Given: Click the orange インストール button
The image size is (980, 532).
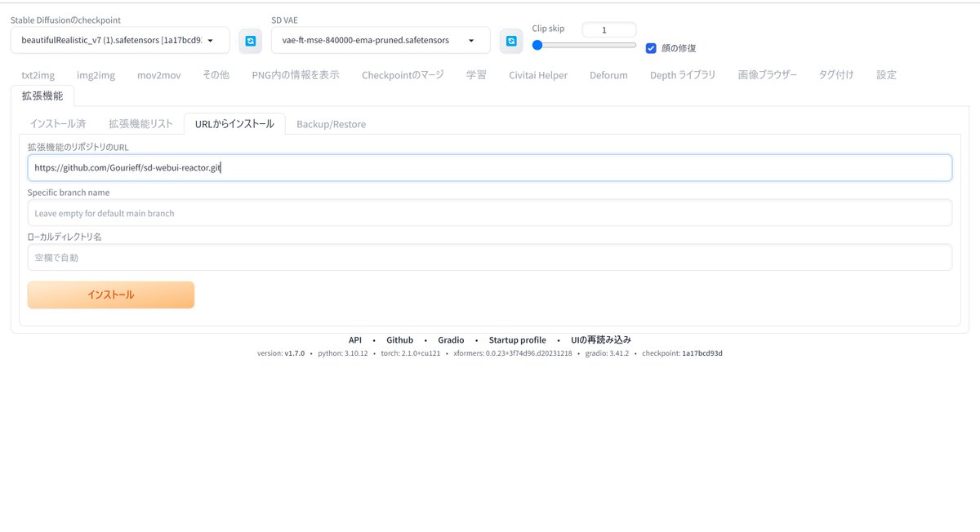Looking at the screenshot, I should (111, 295).
